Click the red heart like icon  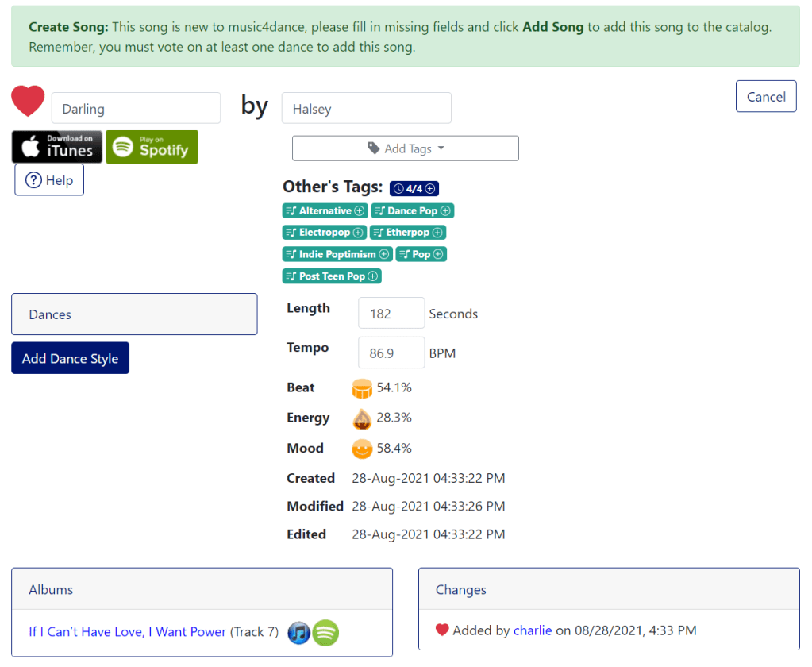[28, 102]
